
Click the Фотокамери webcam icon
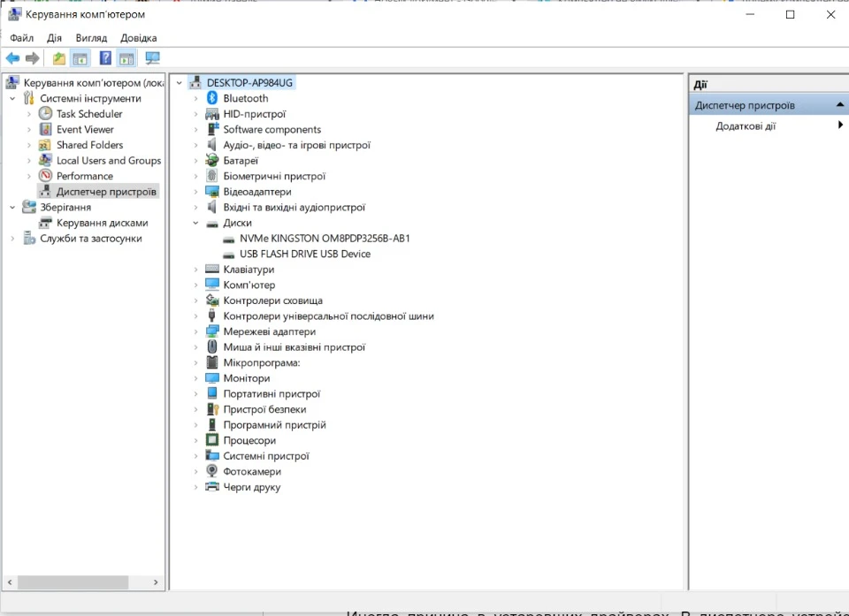pos(212,472)
